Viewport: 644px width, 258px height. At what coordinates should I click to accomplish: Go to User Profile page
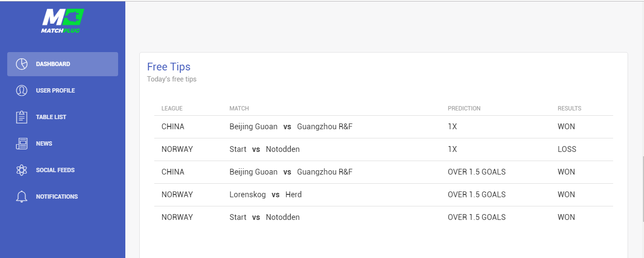55,91
